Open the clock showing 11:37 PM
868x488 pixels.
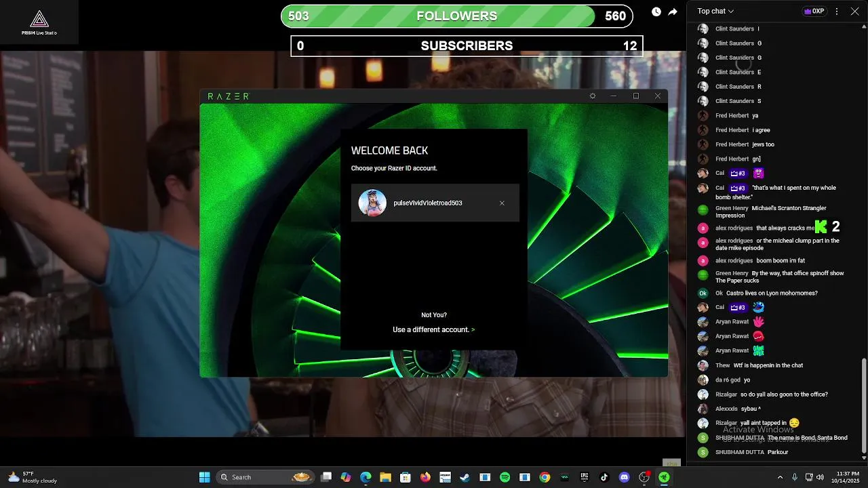click(844, 477)
